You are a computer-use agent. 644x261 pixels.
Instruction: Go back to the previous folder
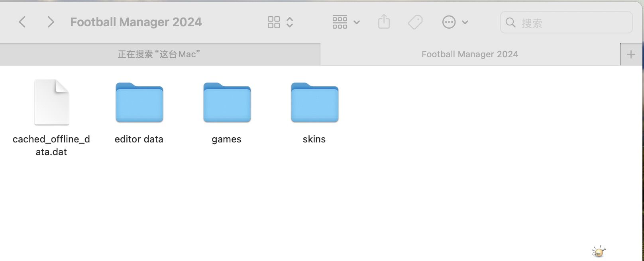[22, 22]
